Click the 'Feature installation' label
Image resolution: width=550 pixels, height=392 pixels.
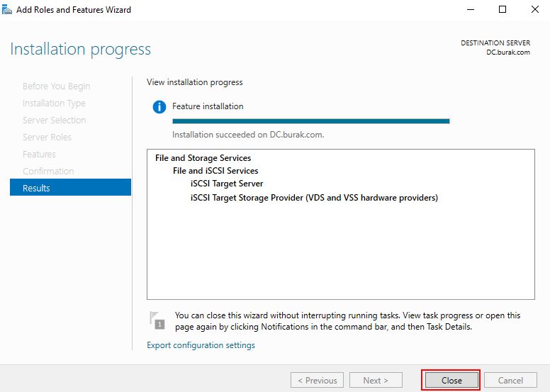[208, 106]
